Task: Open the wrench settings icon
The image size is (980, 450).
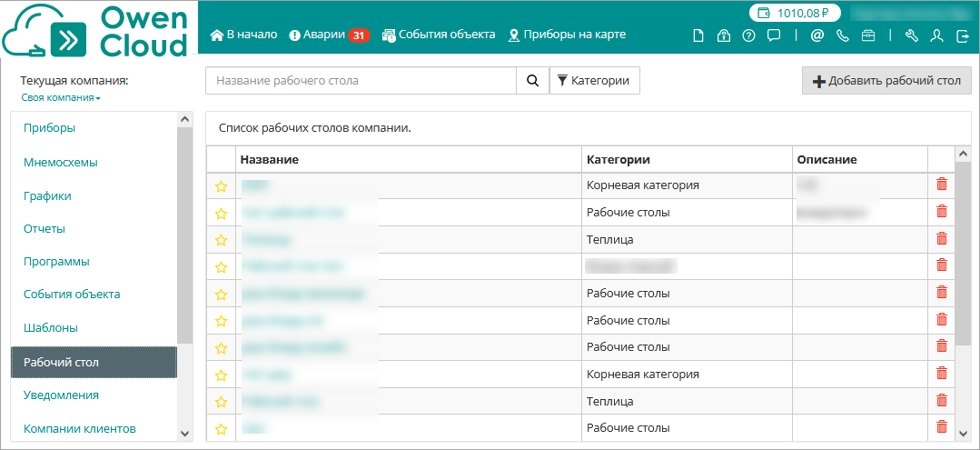Action: click(x=912, y=35)
